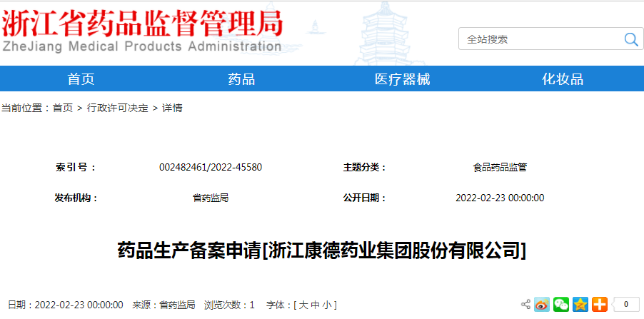Click 浏览次数：1 view count
The image size is (644, 319).
pyautogui.click(x=230, y=305)
